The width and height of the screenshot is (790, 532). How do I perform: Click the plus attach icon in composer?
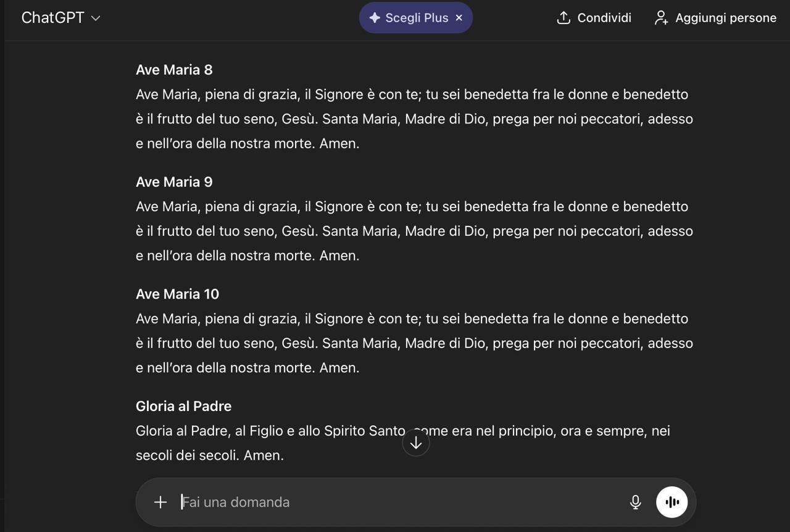pos(160,502)
